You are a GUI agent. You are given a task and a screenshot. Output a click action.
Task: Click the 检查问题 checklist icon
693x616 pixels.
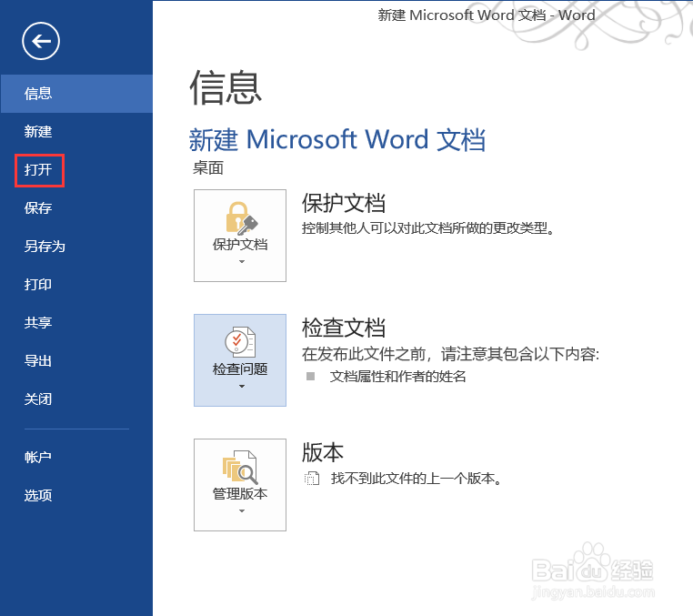tap(240, 342)
